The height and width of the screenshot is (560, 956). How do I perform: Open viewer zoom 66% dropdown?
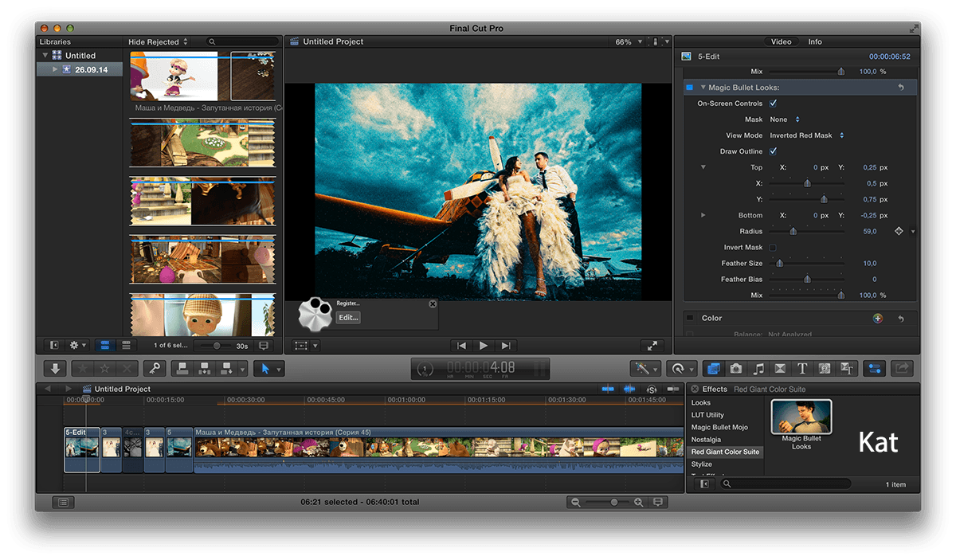point(627,41)
